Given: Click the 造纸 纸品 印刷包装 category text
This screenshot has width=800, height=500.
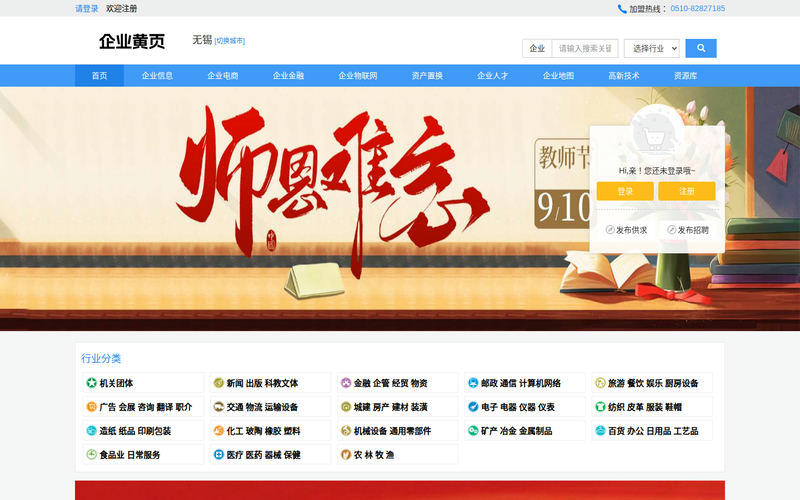Looking at the screenshot, I should coord(135,431).
